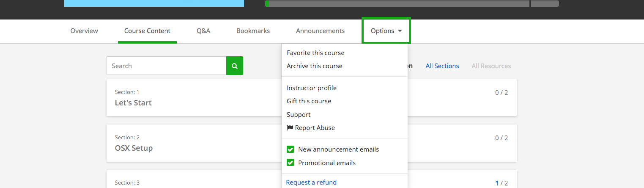The image size is (644, 188).
Task: Choose Favorite this course
Action: click(x=315, y=53)
